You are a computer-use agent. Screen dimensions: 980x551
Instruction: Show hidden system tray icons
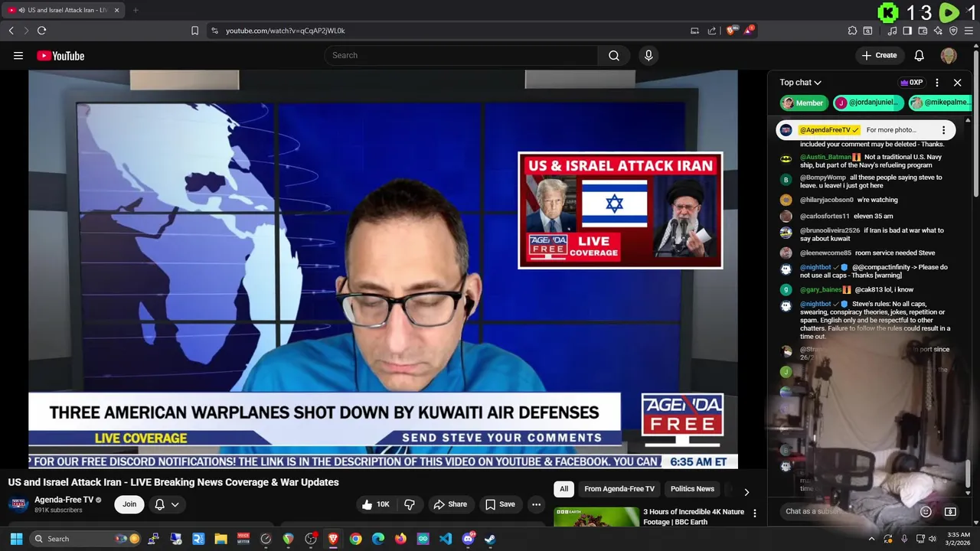(x=871, y=539)
